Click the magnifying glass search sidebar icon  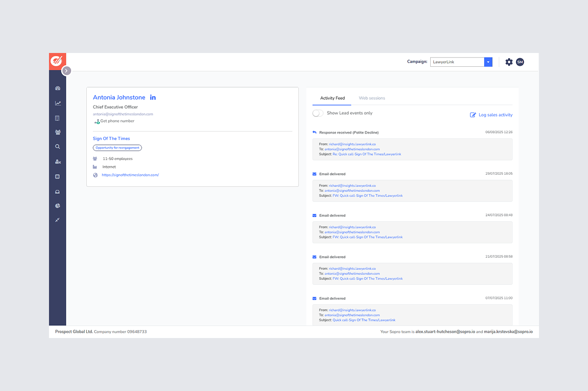tap(57, 146)
